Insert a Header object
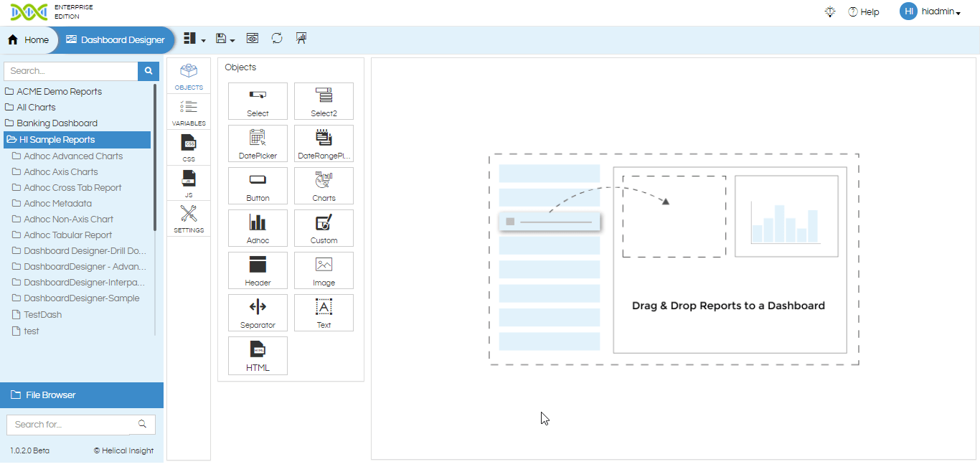This screenshot has height=472, width=980. coord(258,270)
